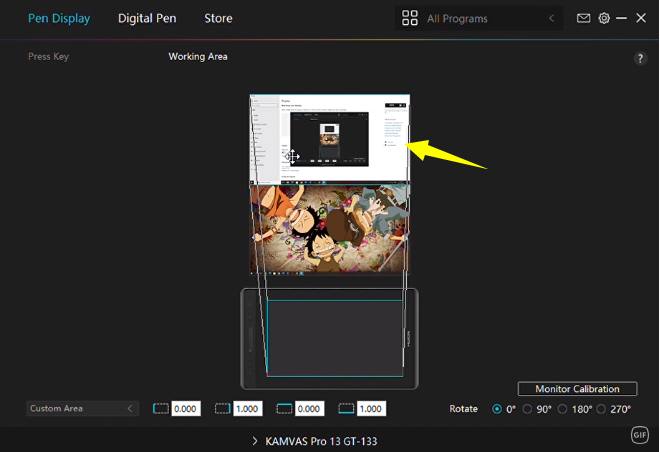Select the upper monitor preview thumbnail
Image resolution: width=660 pixels, height=452 pixels.
click(x=330, y=139)
